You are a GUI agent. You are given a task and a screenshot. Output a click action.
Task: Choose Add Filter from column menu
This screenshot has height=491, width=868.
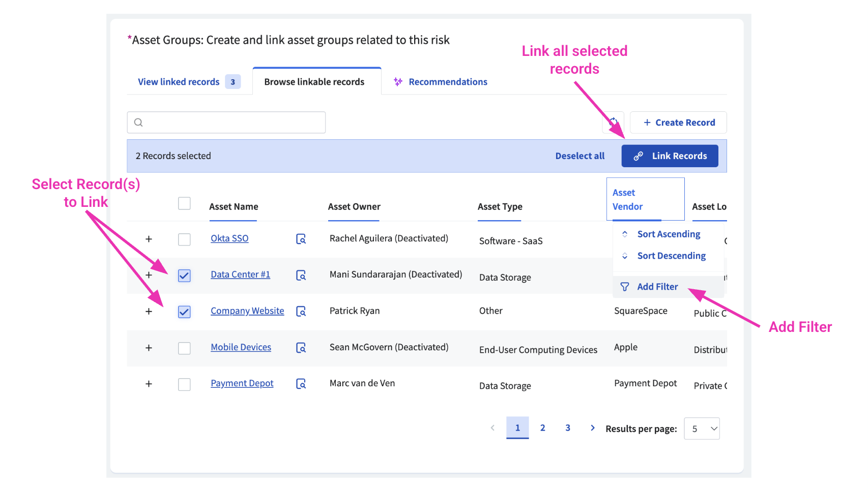pos(657,287)
